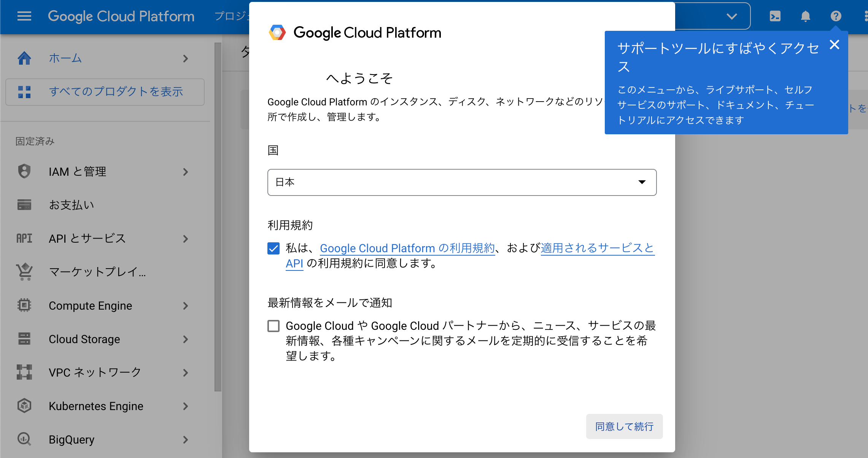This screenshot has width=868, height=458.
Task: Click the Compute Engine chip icon
Action: (x=24, y=305)
